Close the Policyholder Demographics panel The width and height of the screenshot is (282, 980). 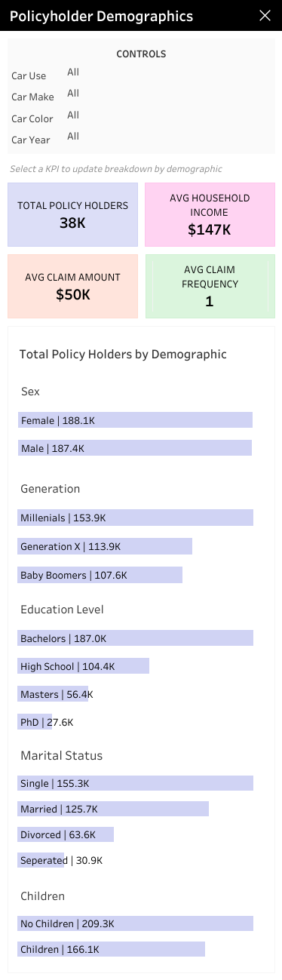pos(265,15)
